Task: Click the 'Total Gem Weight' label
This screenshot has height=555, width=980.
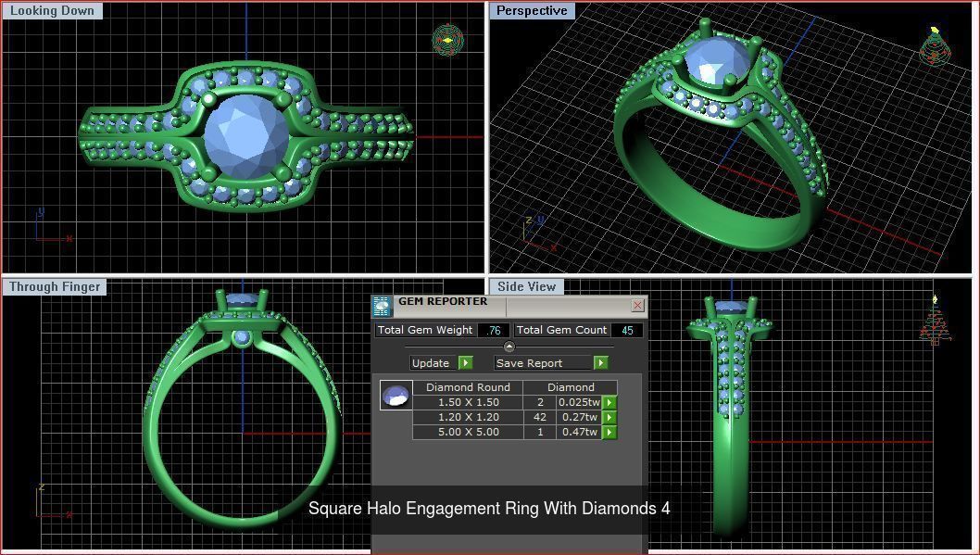Action: click(x=425, y=330)
